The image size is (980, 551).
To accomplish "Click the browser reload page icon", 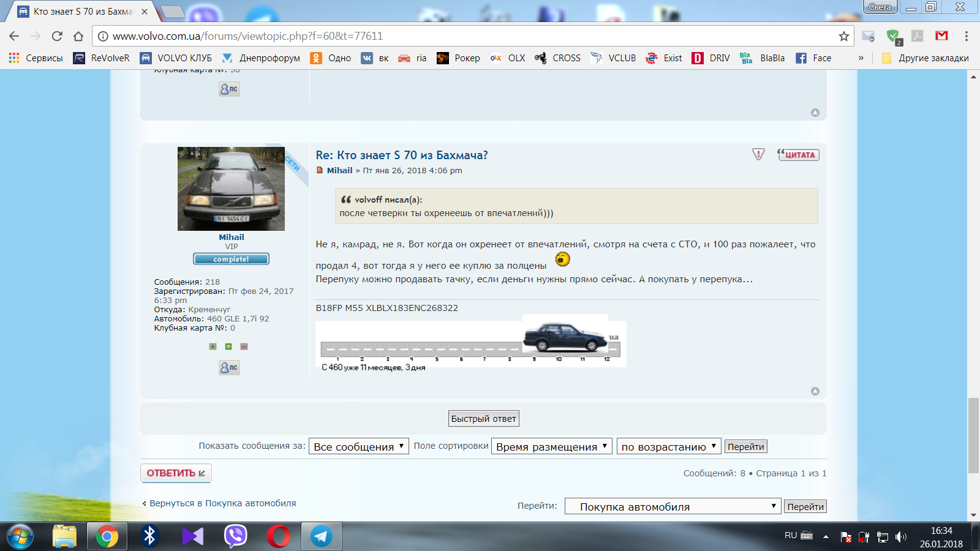I will [x=57, y=36].
